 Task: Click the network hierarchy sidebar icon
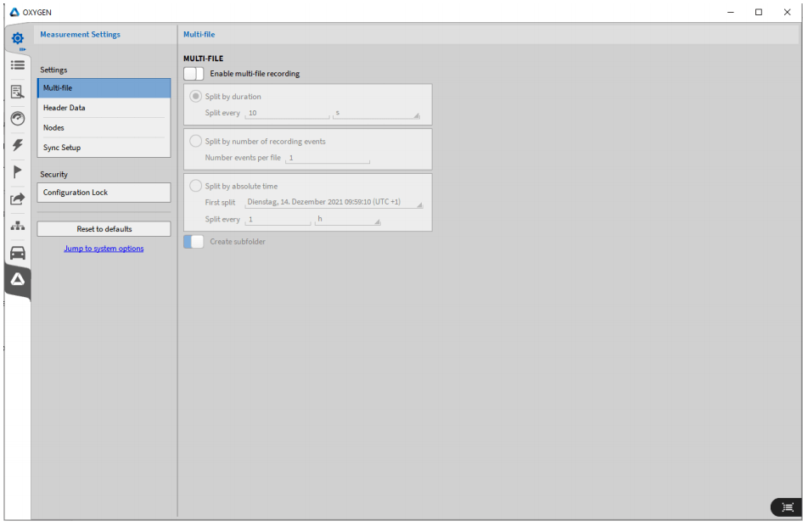[17, 226]
